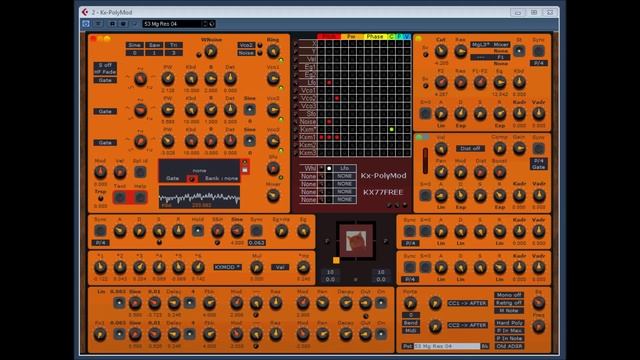Turn the third oscillator's PW knob
Viewport: 640px width, 360px height.
168,141
